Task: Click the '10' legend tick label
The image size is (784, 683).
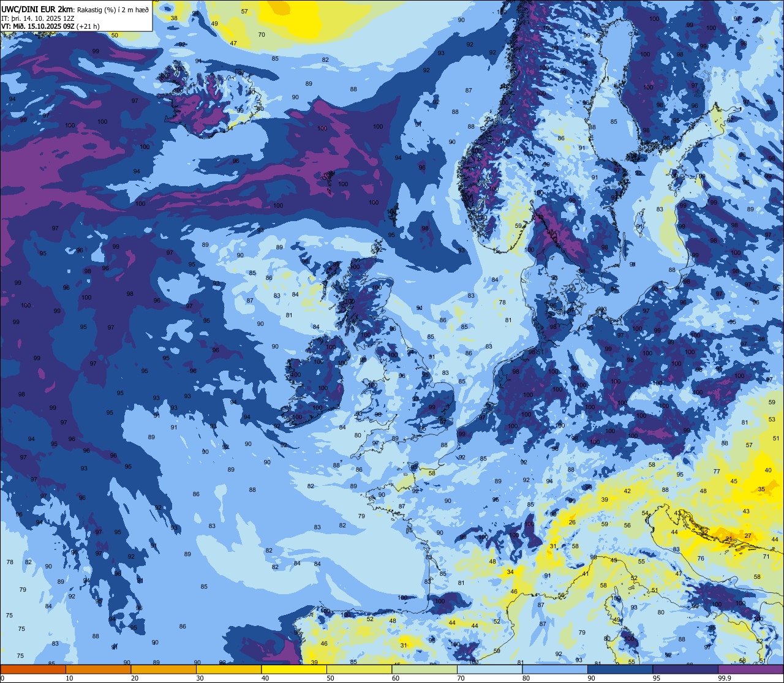Action: [x=69, y=678]
